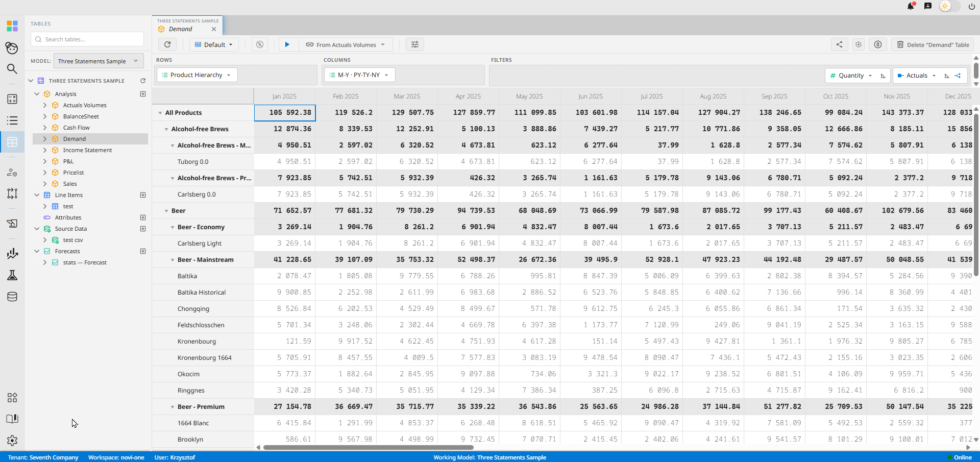Click the play run button in toolbar
The image size is (980, 462).
pyautogui.click(x=287, y=44)
